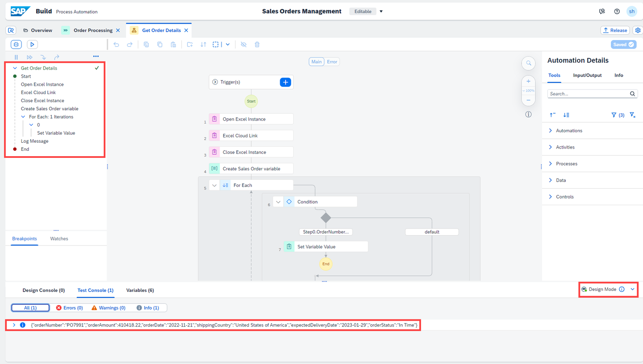Filter console by Warnings (0)
Screen dimensions: 643x364
point(109,308)
